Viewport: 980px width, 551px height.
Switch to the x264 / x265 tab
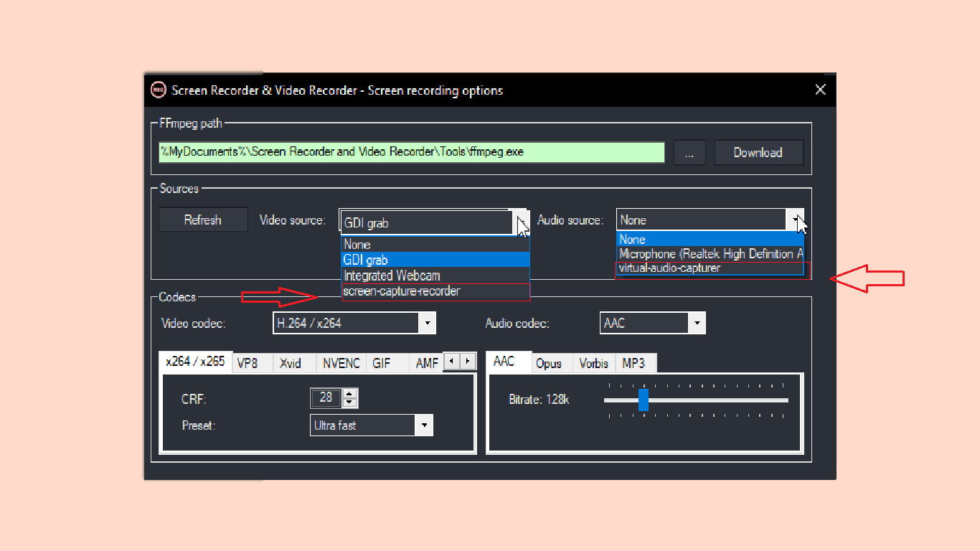click(195, 362)
